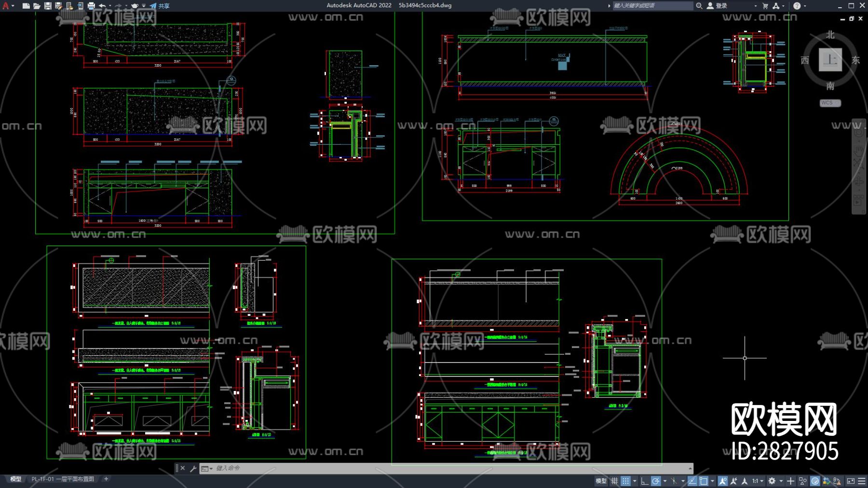868x488 pixels.
Task: Expand the help options dropdown arrow
Action: coord(805,6)
